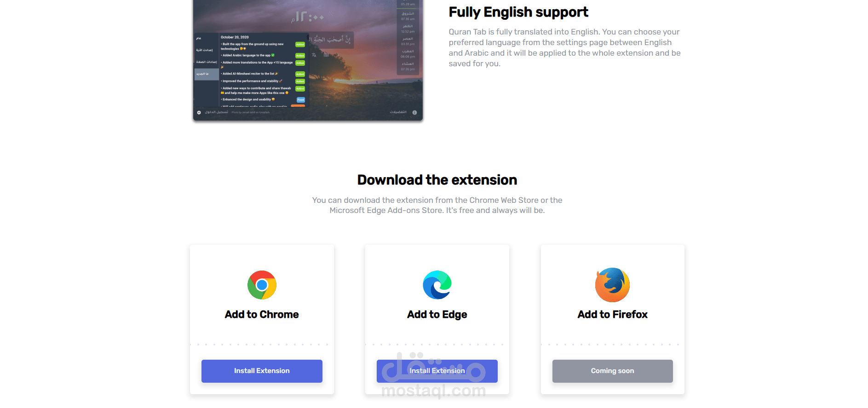Click the Add to Chrome heading
This screenshot has height=408, width=868.
262,315
